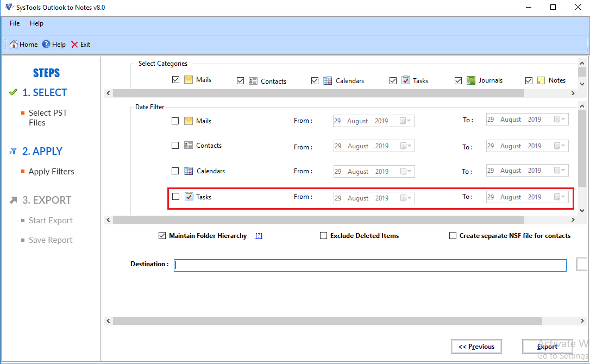
Task: Click the Tasks icon in Date Filter
Action: click(189, 196)
